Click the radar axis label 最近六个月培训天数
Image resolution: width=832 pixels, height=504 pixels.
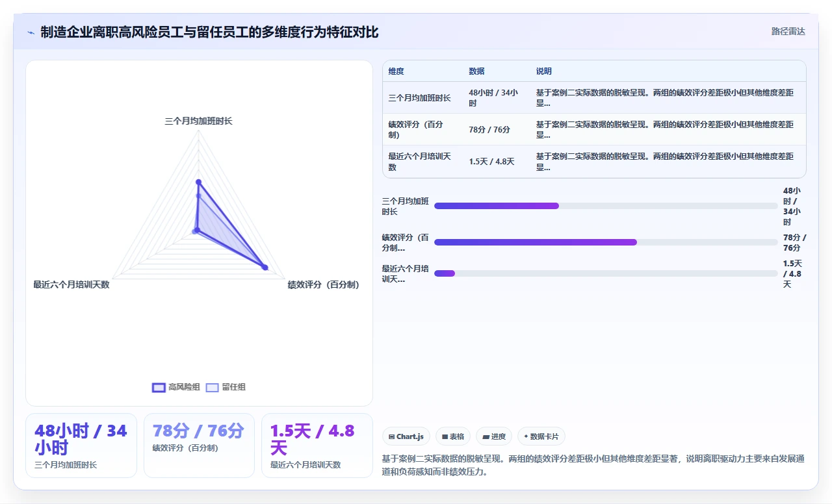[x=71, y=284]
